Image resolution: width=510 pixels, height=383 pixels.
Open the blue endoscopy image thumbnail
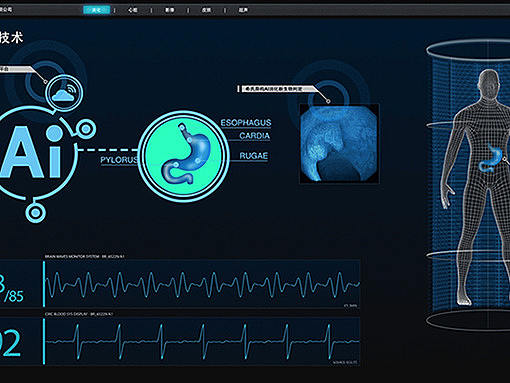click(x=339, y=144)
